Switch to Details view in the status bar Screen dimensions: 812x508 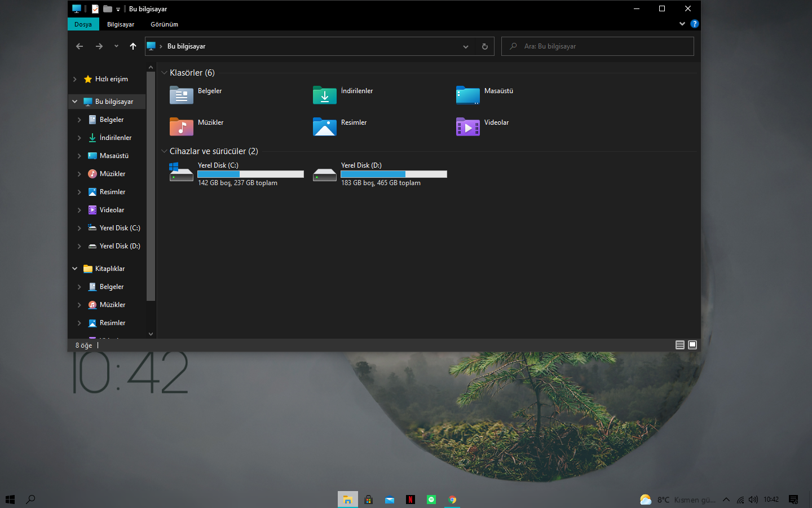click(x=680, y=345)
